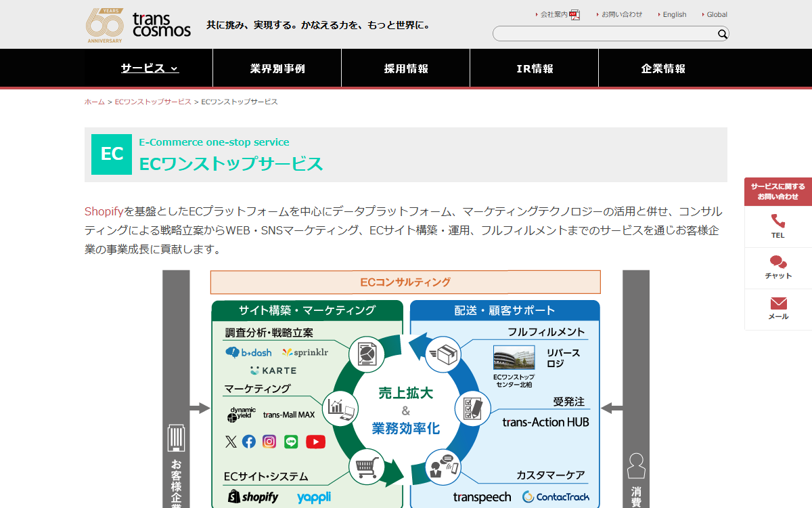Click the shopping cart circle icon

coord(366,466)
